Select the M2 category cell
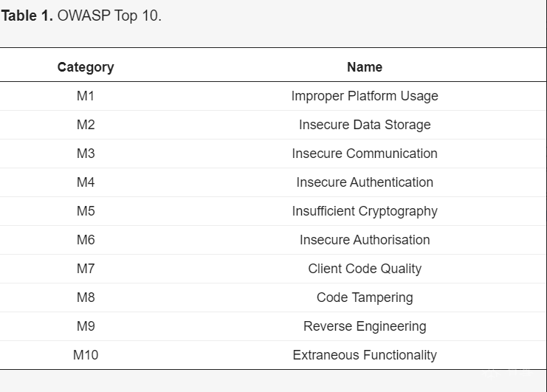 pos(86,125)
